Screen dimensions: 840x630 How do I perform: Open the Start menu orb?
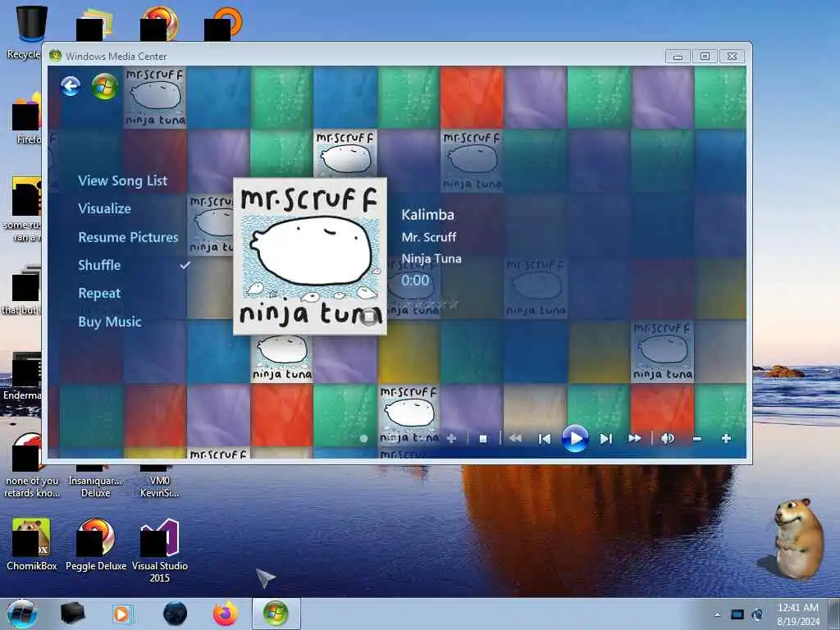click(22, 614)
